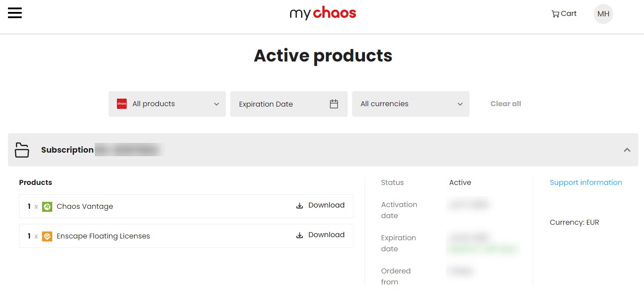This screenshot has width=644, height=296.
Task: Open the Cart link
Action: (x=564, y=14)
